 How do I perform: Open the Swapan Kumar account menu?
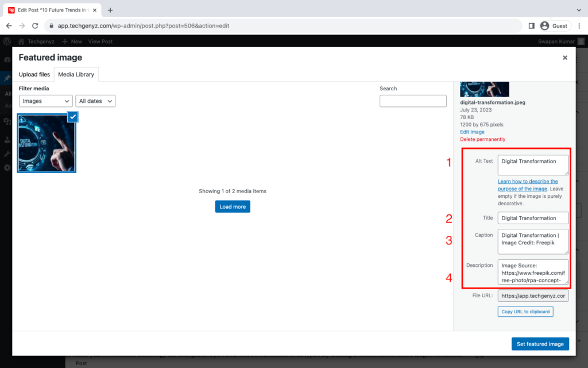click(x=561, y=41)
